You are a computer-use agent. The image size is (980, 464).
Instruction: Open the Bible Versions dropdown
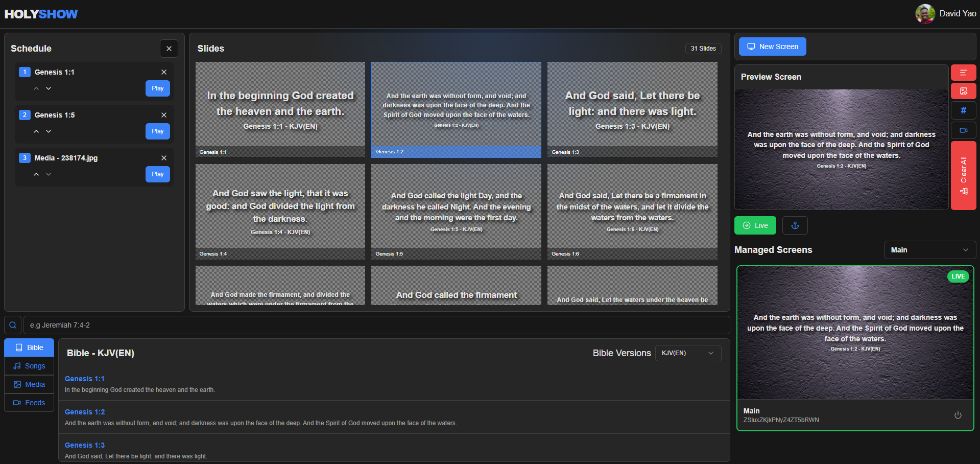[x=688, y=353]
